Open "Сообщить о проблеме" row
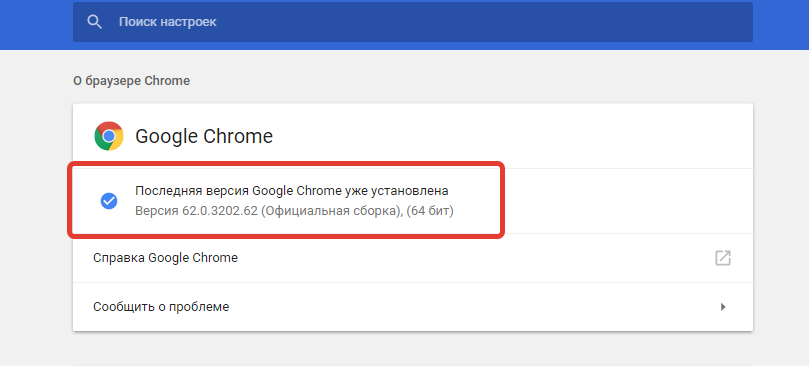The height and width of the screenshot is (366, 809). coord(412,307)
